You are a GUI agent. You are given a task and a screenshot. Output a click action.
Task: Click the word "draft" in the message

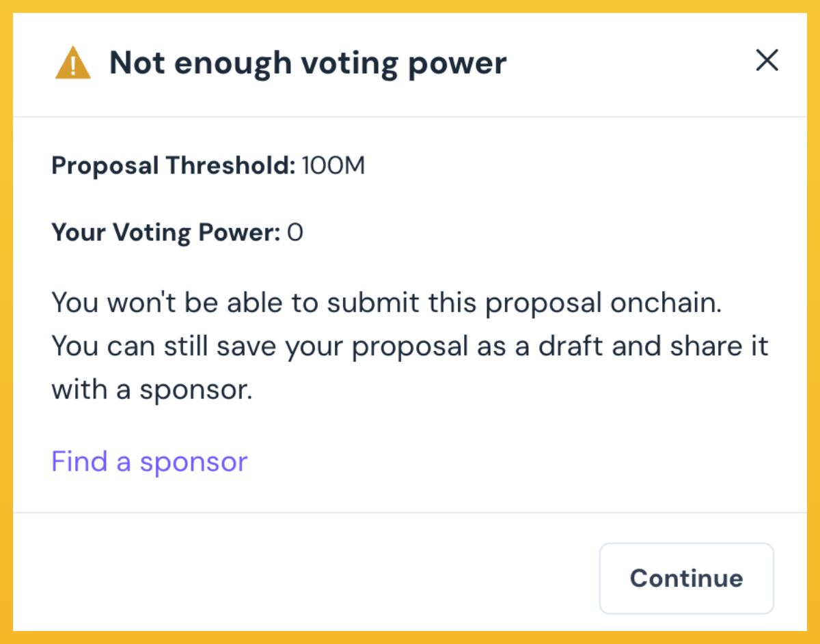click(x=570, y=346)
